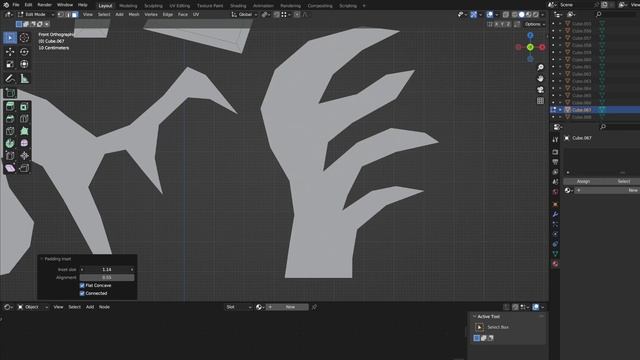Click the Select material button
Image resolution: width=640 pixels, height=360 pixels.
coord(623,181)
